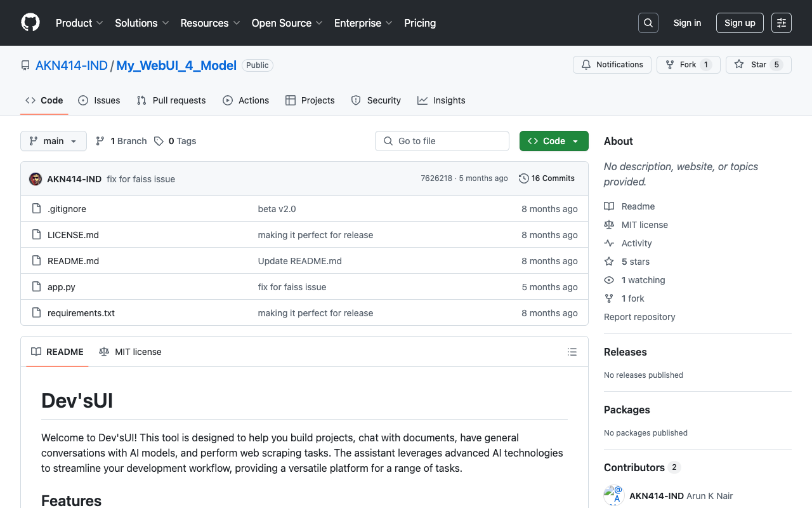Click the pulse icon beside Activity

click(609, 243)
